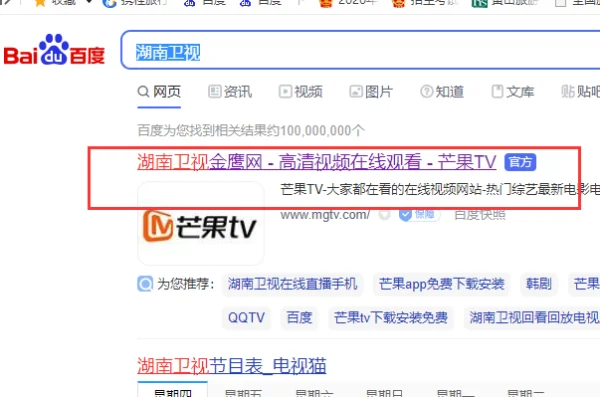Click the 保障 shield badge
The width and height of the screenshot is (600, 397).
pos(419,215)
